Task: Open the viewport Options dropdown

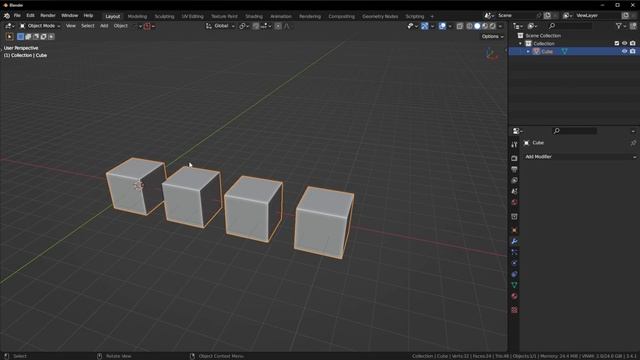Action: tap(492, 36)
